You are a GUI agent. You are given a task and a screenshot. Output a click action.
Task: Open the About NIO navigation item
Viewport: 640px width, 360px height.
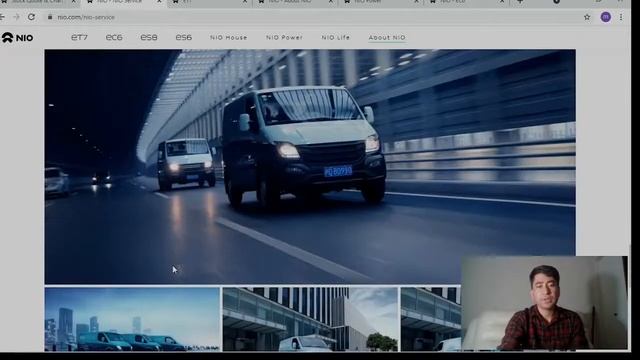(x=387, y=38)
